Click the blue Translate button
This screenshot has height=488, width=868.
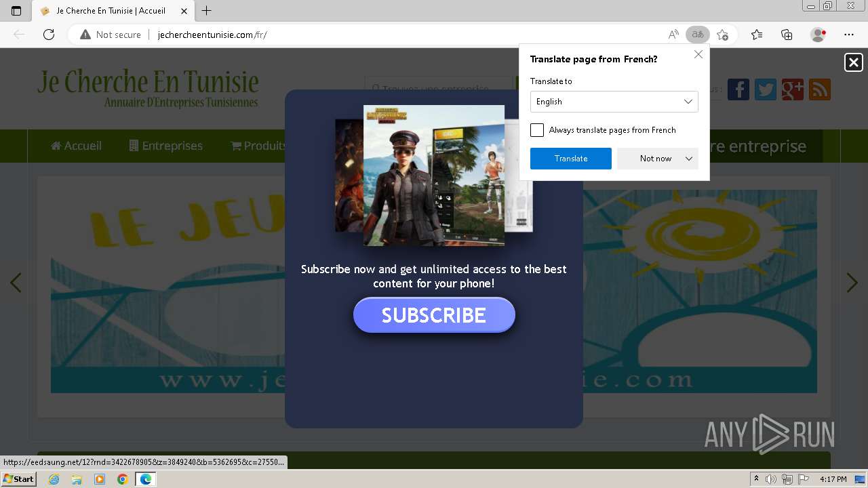[571, 159]
